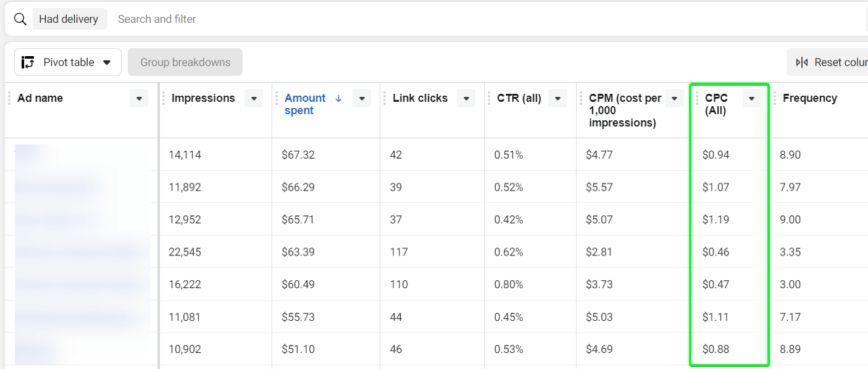Click the Reset columns icon
Image resolution: width=868 pixels, height=369 pixels.
point(802,62)
